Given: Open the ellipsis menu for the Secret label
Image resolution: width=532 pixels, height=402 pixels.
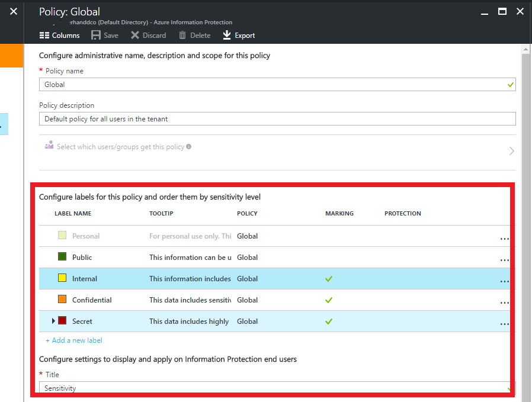Looking at the screenshot, I should coord(504,324).
